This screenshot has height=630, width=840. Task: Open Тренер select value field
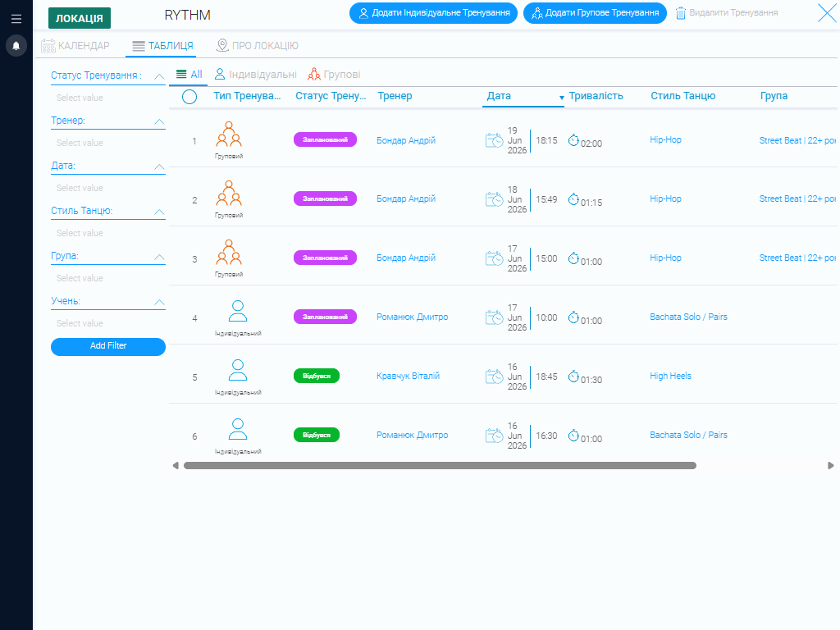[x=108, y=143]
